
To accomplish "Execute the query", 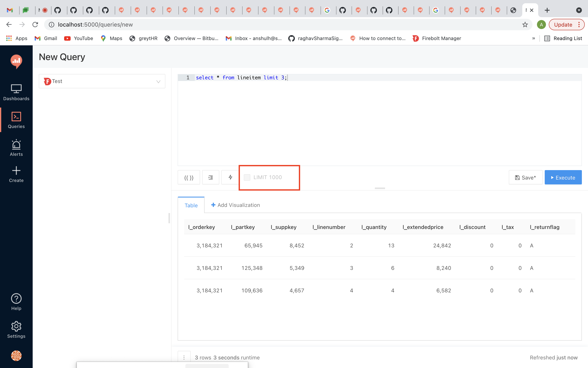I will click(x=563, y=177).
